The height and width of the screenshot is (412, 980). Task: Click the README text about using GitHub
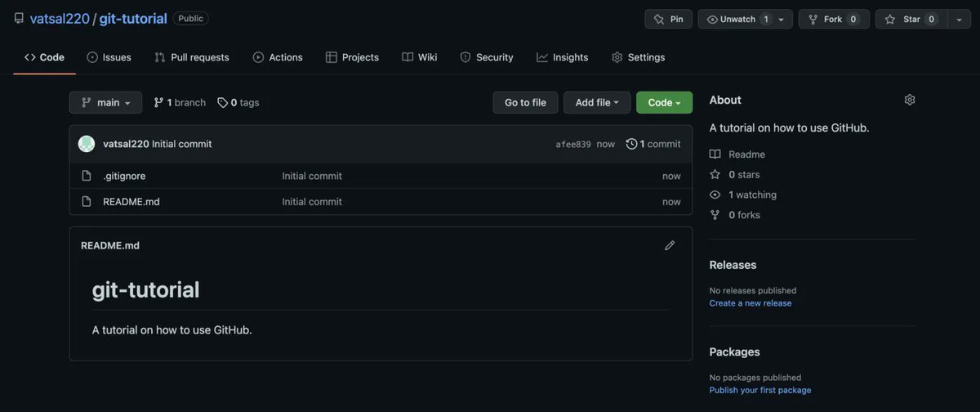pos(172,330)
